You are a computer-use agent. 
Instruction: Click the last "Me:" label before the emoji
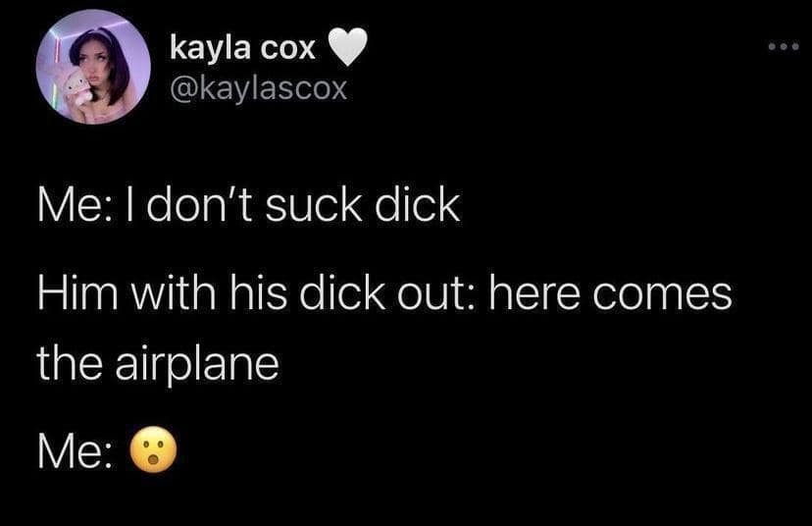pyautogui.click(x=76, y=450)
